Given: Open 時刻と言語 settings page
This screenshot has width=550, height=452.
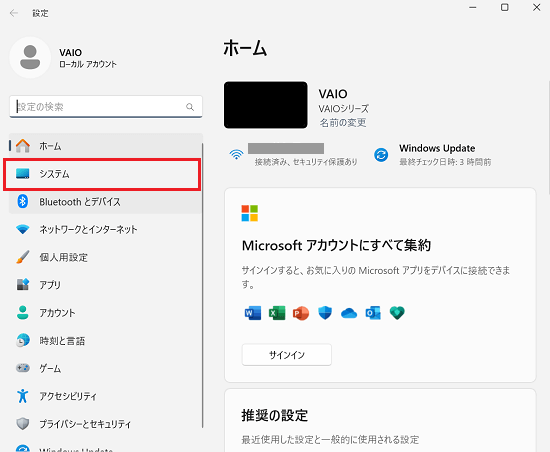Looking at the screenshot, I should pos(106,340).
